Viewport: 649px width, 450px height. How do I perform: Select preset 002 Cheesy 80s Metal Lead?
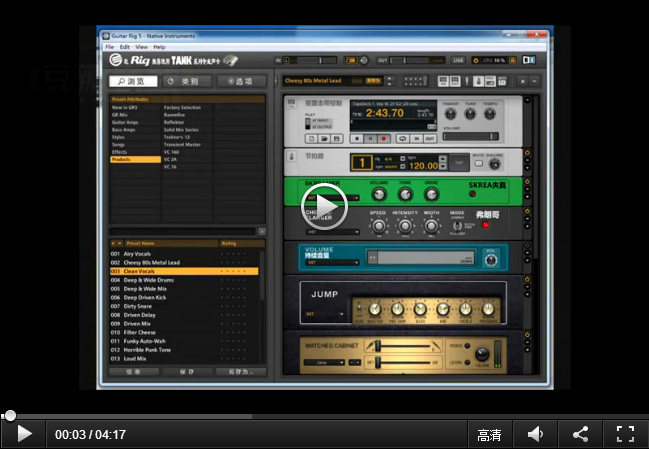pyautogui.click(x=184, y=262)
